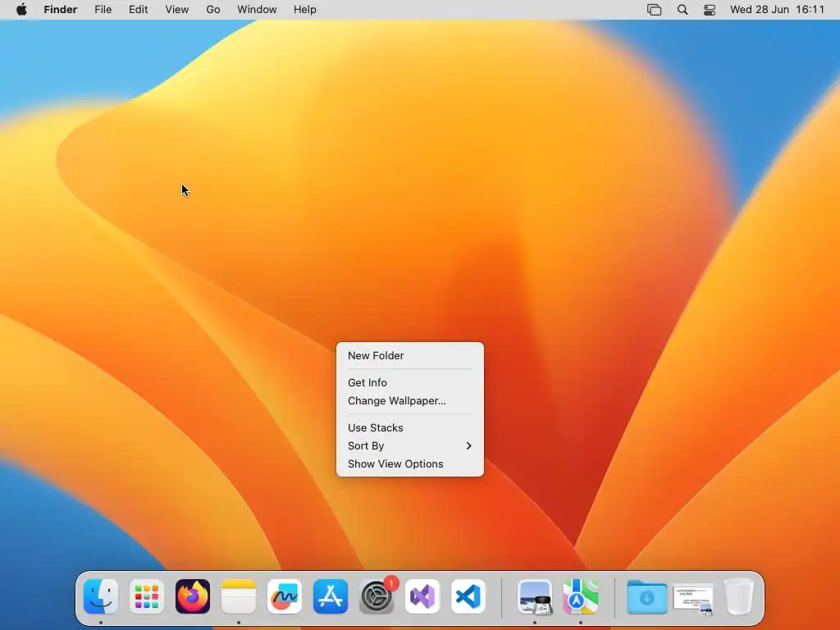
Task: Open System Settings in the Dock
Action: 377,596
